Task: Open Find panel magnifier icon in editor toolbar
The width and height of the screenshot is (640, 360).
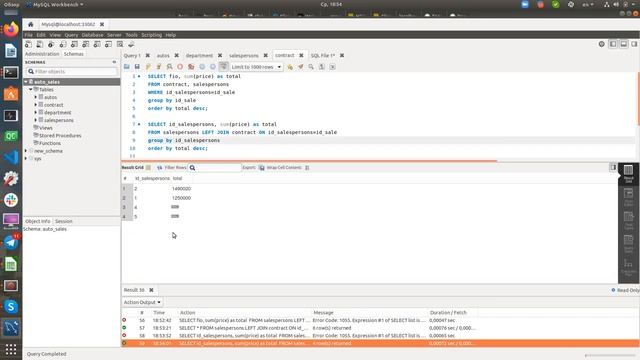Action: 311,67
